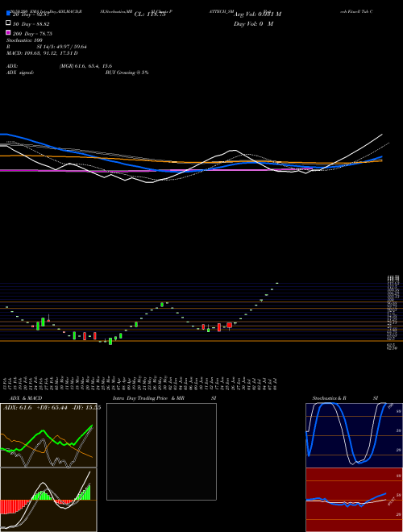
Task: Select the '50 Day = 88.82' legend text
Action: pyautogui.click(x=31, y=24)
